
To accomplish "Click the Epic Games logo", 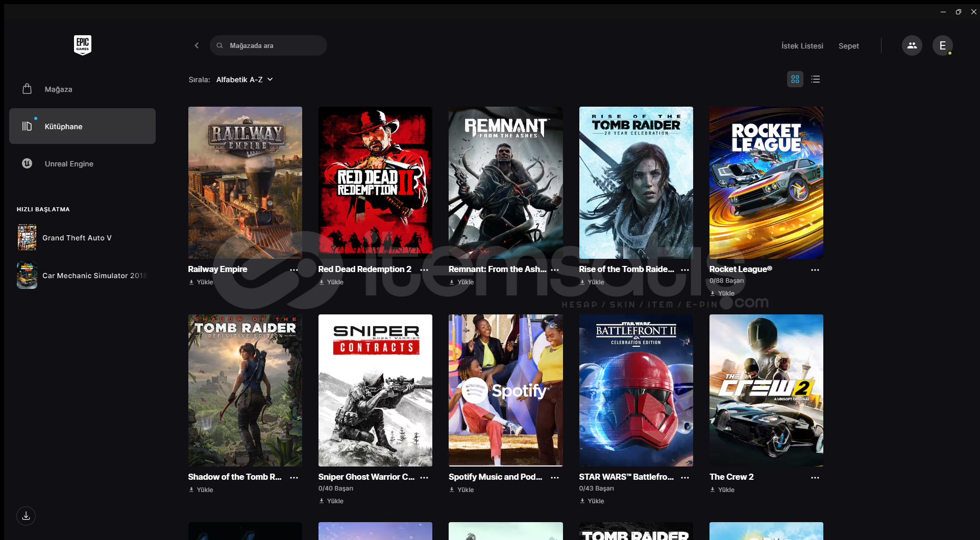I will 82,45.
